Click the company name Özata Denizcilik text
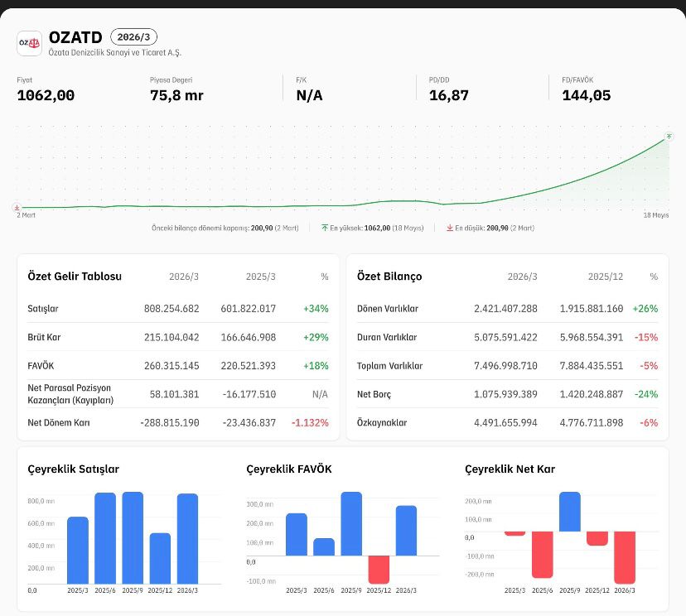Screen dimensions: 686x616 [114, 52]
